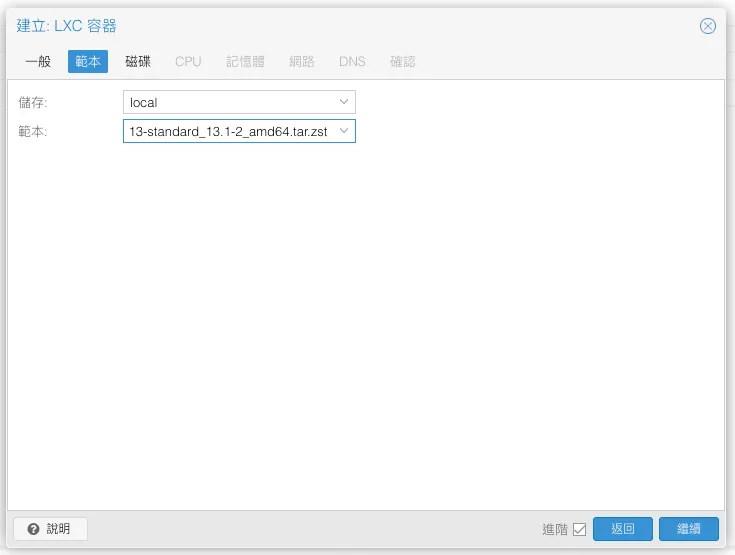Switch to the 一般 tab
Screen dimensions: 735x555
click(x=38, y=61)
